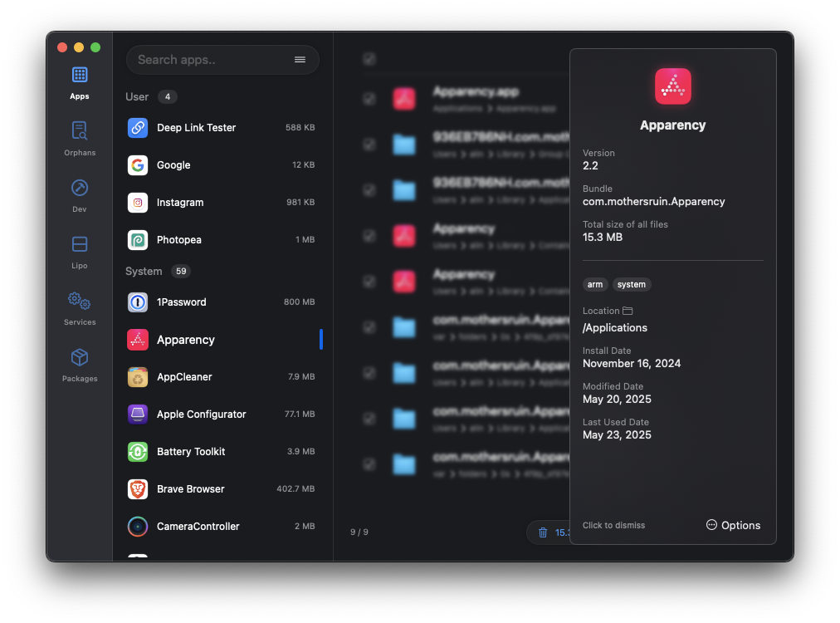Select the CameraController app icon

(x=138, y=527)
